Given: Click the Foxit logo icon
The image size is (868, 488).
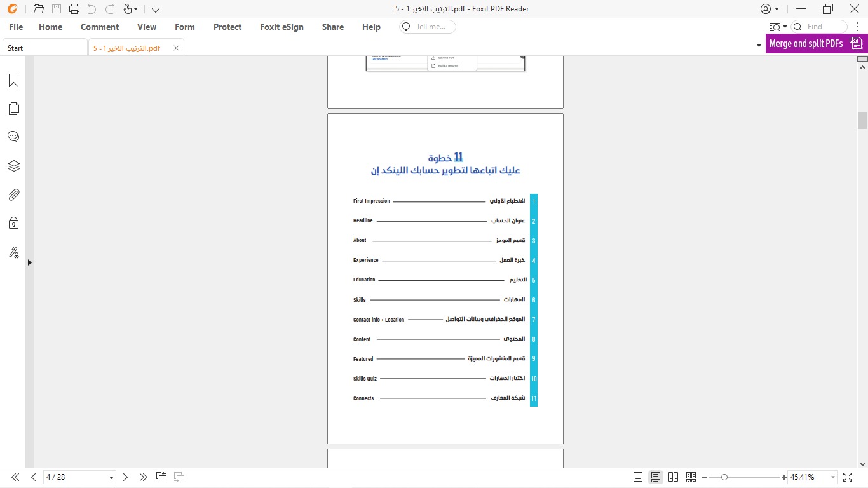Looking at the screenshot, I should coord(13,9).
